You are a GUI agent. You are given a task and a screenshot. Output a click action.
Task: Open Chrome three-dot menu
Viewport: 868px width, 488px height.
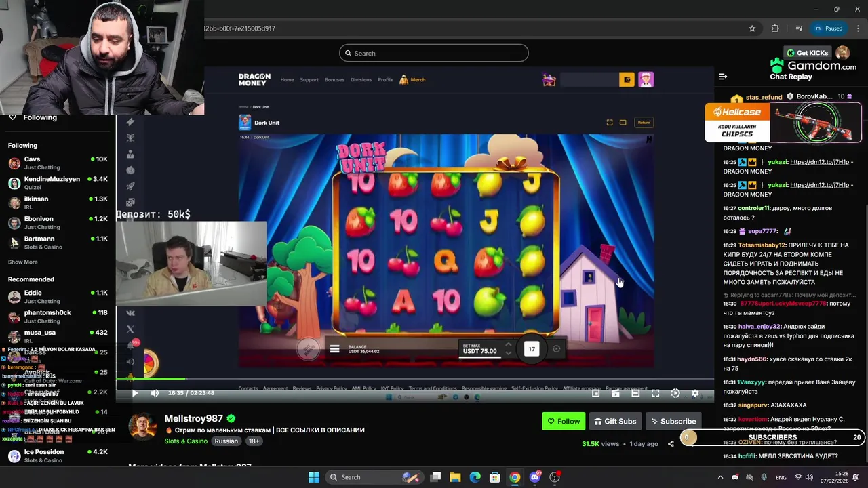pyautogui.click(x=859, y=28)
